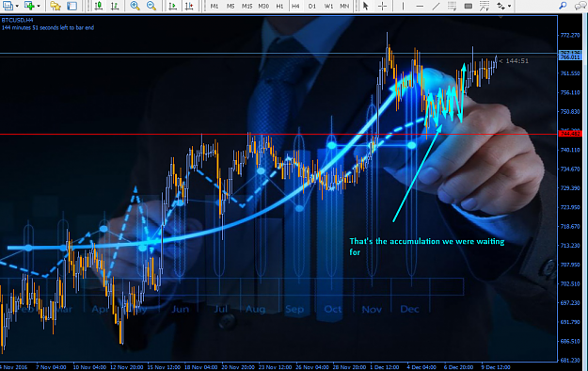The height and width of the screenshot is (371, 588).
Task: Select the M30 timeframe
Action: coord(263,6)
